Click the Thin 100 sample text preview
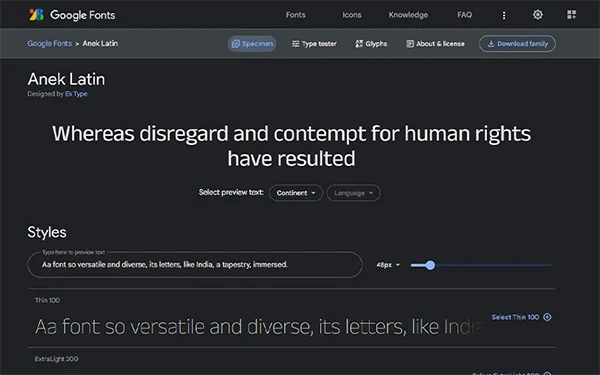600x375 pixels. (258, 326)
